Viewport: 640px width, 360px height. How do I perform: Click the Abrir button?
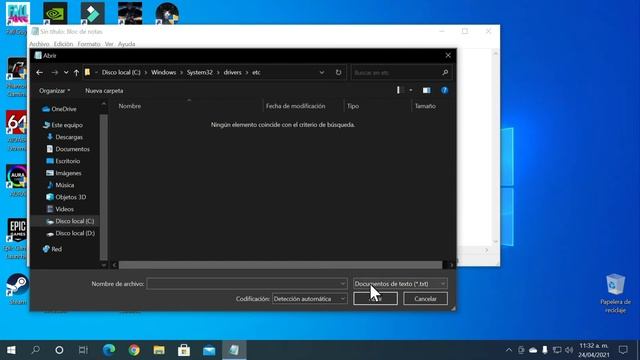(376, 299)
